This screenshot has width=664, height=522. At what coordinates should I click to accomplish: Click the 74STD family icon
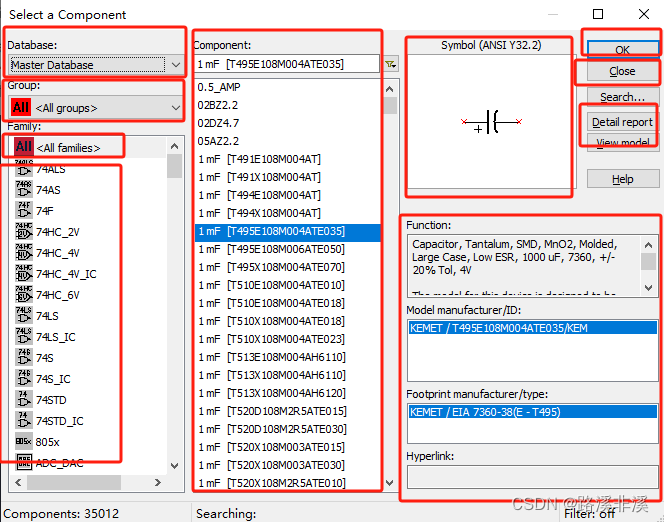click(24, 400)
